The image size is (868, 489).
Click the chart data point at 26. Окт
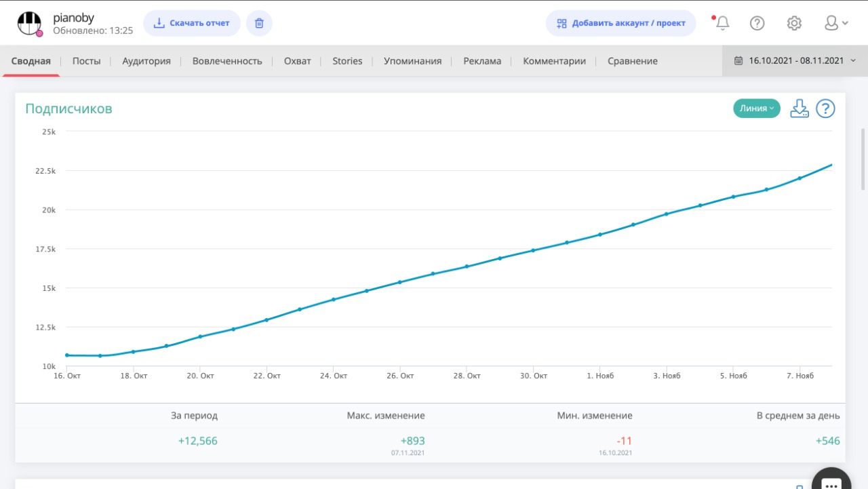pyautogui.click(x=400, y=282)
